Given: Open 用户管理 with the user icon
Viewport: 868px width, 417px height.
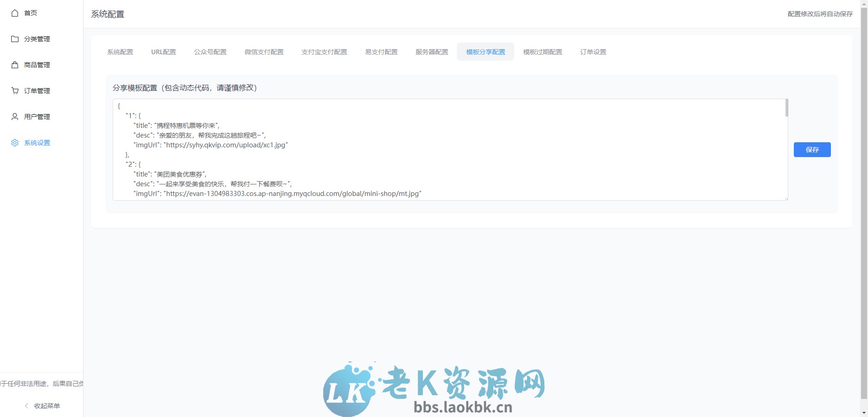Looking at the screenshot, I should pos(14,117).
